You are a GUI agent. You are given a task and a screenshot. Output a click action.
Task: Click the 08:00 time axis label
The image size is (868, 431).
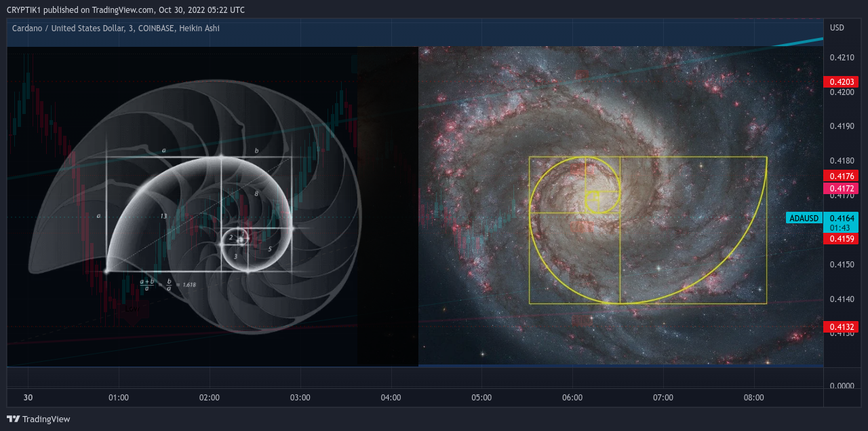point(754,398)
